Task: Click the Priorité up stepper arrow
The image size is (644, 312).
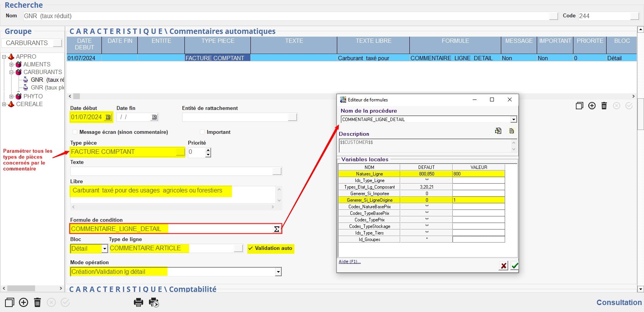Action: tap(208, 150)
